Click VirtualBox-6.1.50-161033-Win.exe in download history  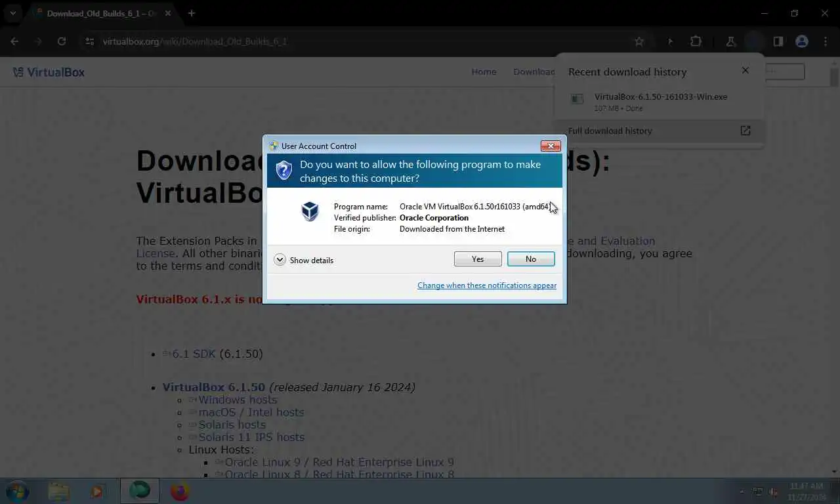[x=661, y=96]
